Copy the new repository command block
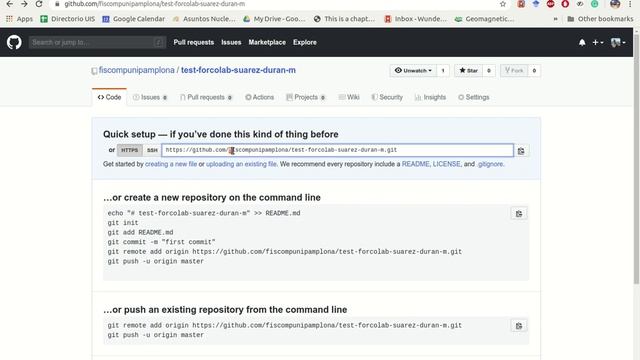 click(x=519, y=213)
